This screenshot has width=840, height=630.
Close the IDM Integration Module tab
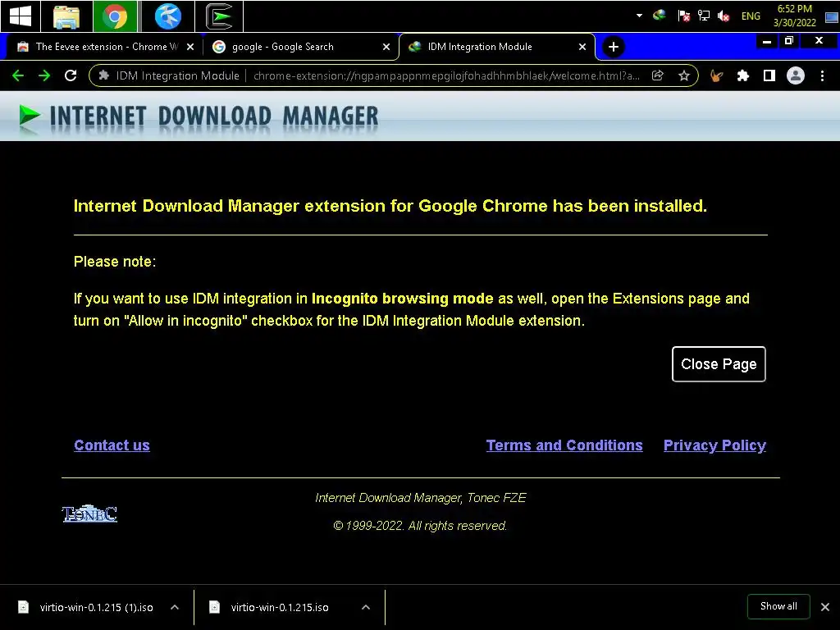pyautogui.click(x=582, y=47)
